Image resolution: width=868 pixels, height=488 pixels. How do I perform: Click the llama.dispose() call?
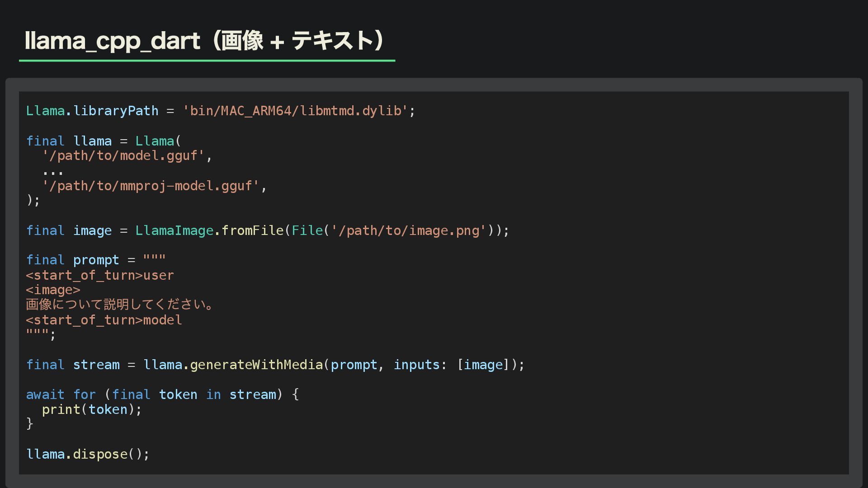88,454
